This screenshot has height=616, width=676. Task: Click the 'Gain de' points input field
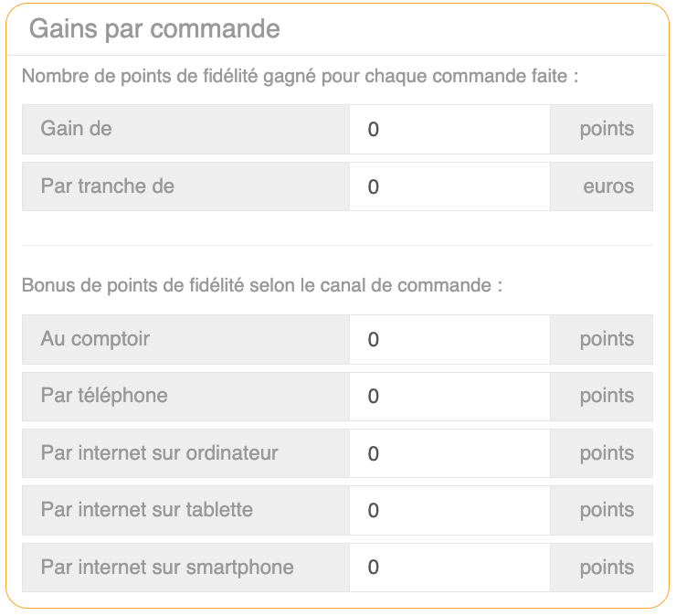point(449,129)
